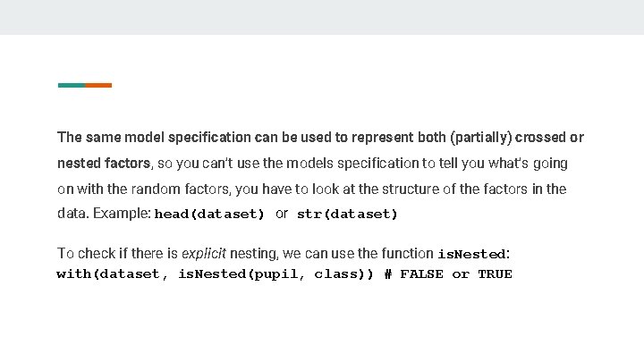Click the word "TRUE" ending the code line
Image resolution: width=644 pixels, height=362 pixels.
click(495, 274)
